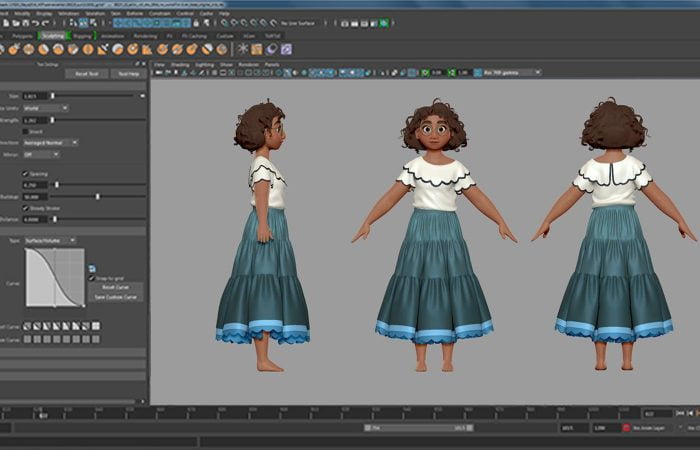The width and height of the screenshot is (700, 450).
Task: Click the Size slider handle
Action: point(53,96)
